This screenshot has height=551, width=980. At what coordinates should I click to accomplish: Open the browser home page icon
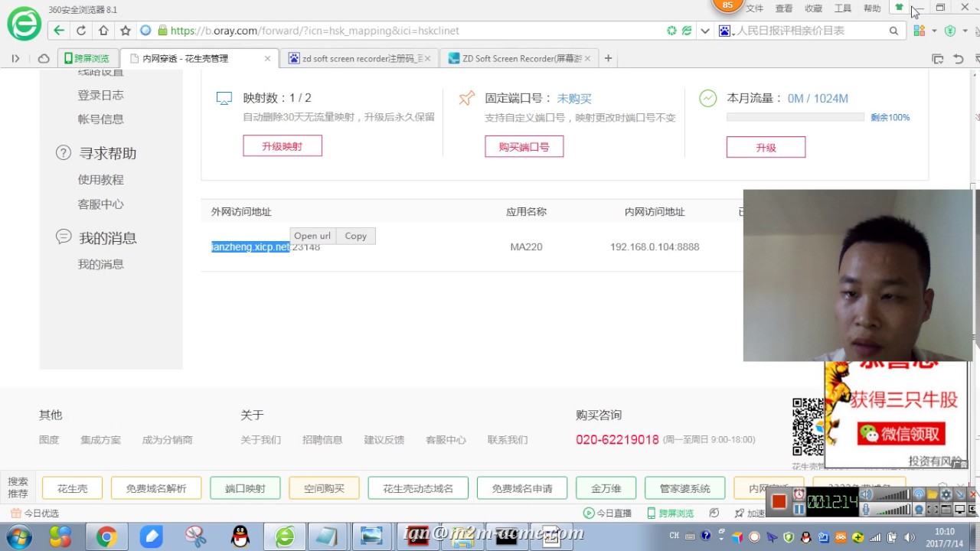pos(103,31)
